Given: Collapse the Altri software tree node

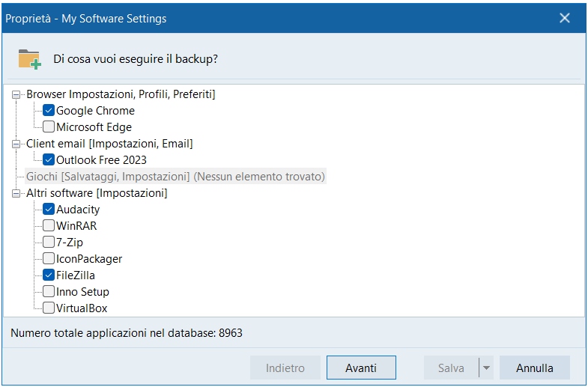Looking at the screenshot, I should coord(17,193).
